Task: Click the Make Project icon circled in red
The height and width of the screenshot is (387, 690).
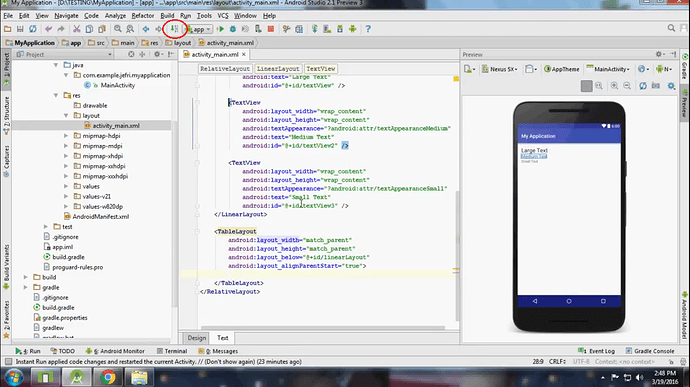Action: coord(175,29)
